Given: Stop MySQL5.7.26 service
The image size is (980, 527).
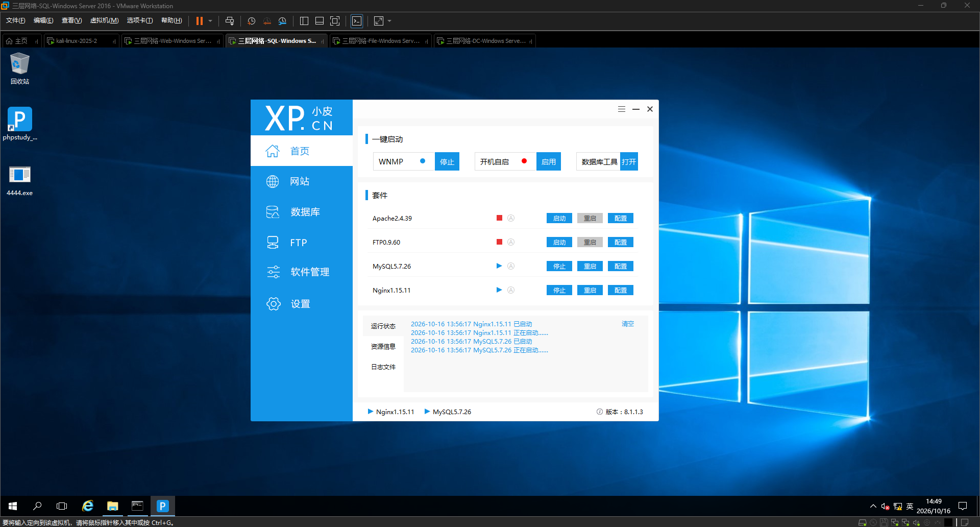Looking at the screenshot, I should (x=559, y=266).
